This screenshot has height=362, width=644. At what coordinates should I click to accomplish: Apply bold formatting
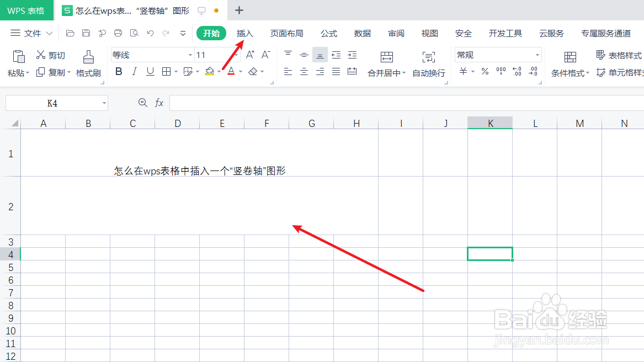119,71
